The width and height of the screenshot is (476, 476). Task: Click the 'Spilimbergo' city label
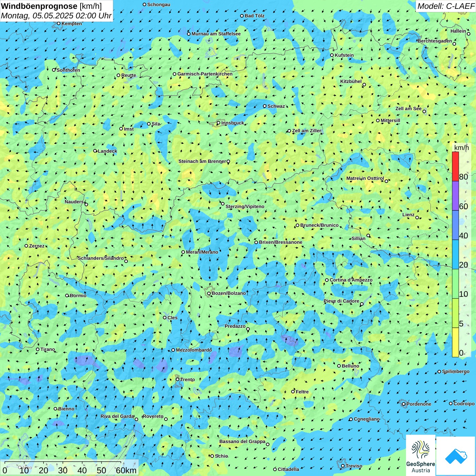click(x=456, y=371)
